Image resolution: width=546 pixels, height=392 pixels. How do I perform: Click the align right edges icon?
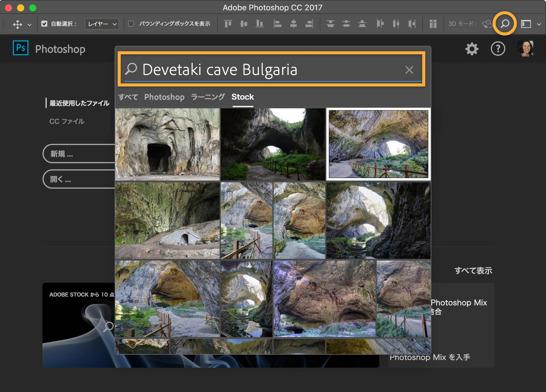point(309,24)
